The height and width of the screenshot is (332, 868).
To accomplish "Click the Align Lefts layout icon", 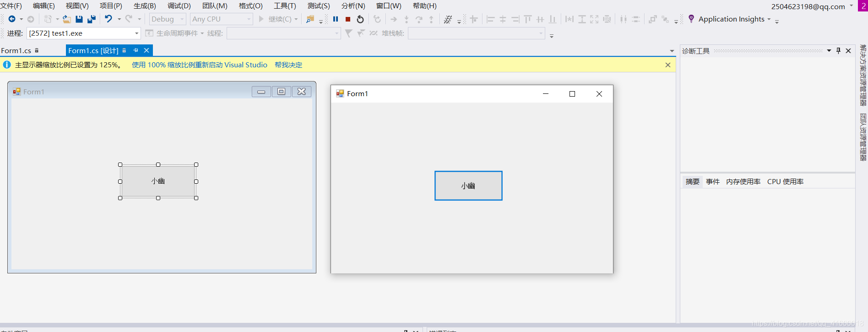I will 490,19.
